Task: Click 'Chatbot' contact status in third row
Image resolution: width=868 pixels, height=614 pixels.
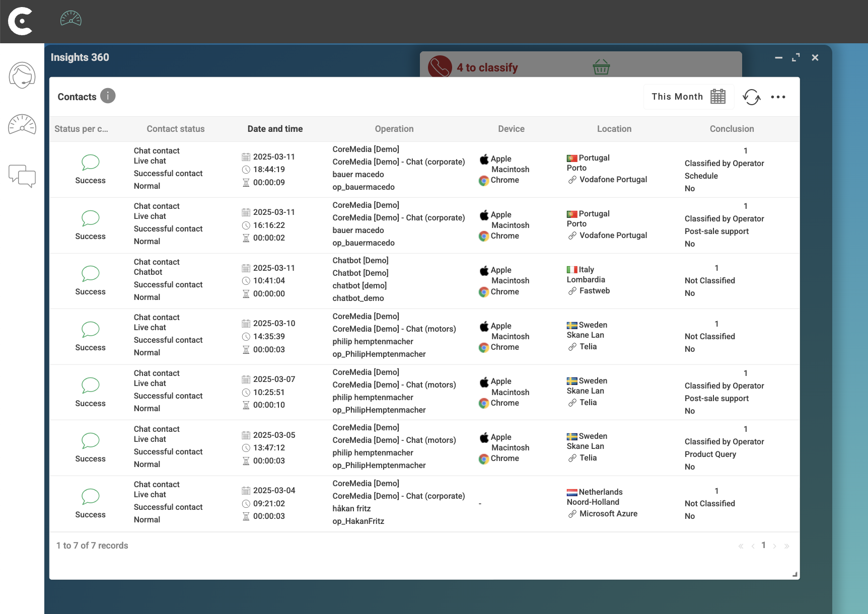Action: click(148, 272)
